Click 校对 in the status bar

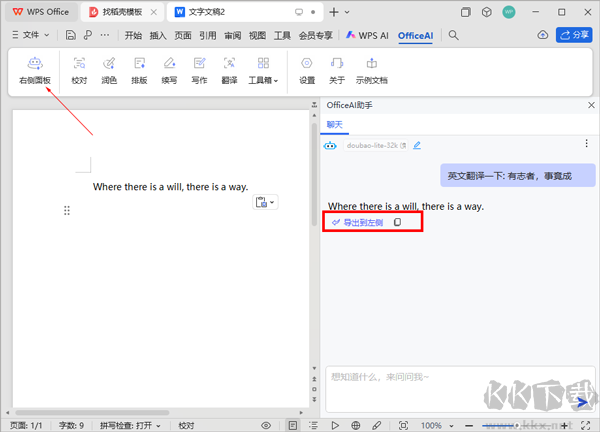point(186,425)
